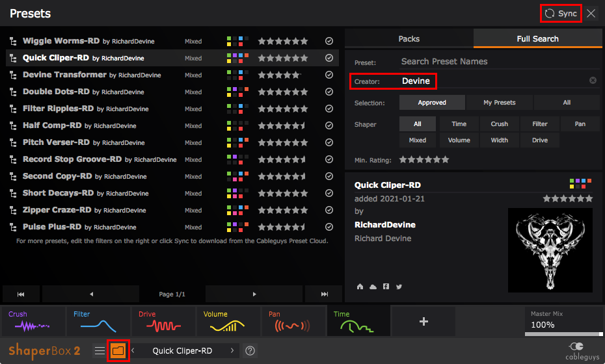The height and width of the screenshot is (364, 605).
Task: Switch to the Packs tab
Action: [409, 38]
